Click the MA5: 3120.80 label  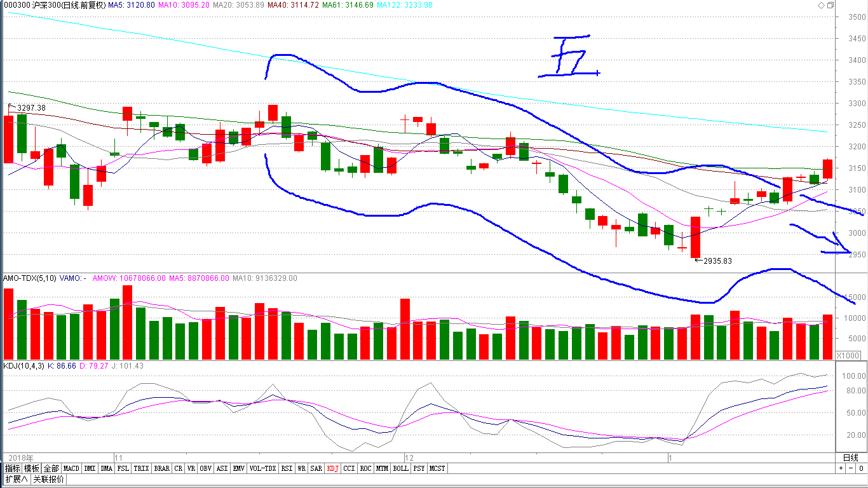pyautogui.click(x=133, y=5)
